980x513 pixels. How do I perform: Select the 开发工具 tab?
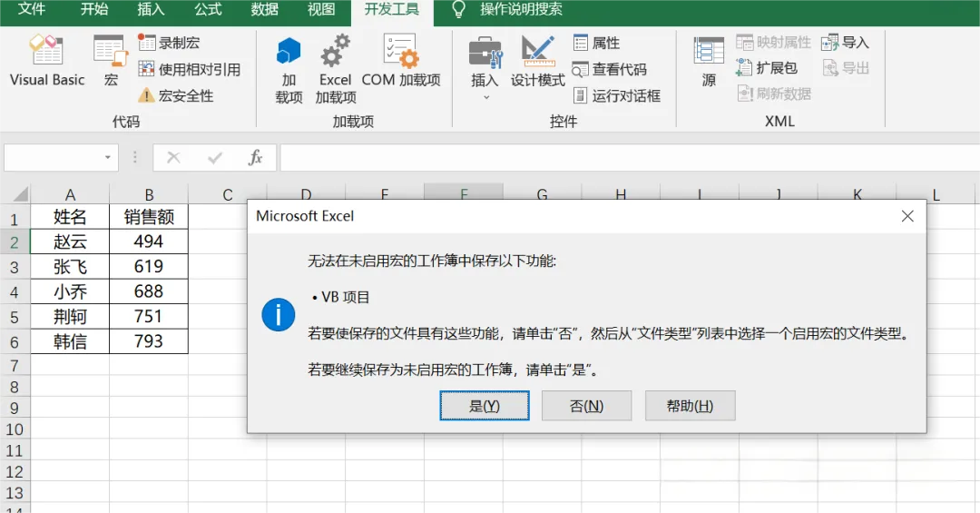(392, 9)
